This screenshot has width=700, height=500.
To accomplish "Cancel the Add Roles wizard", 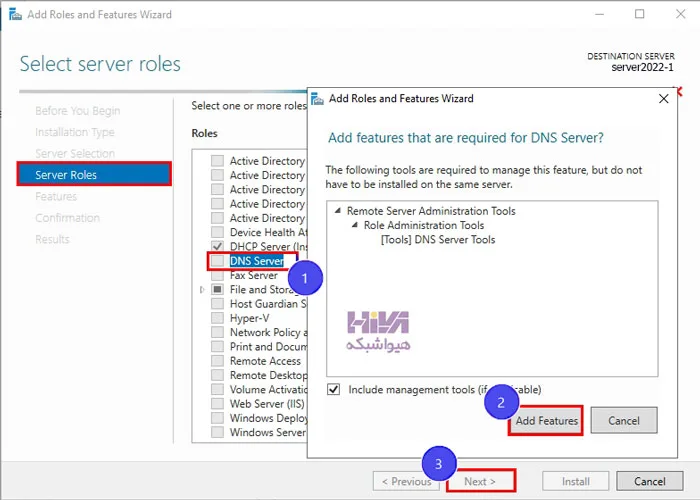I will point(650,481).
